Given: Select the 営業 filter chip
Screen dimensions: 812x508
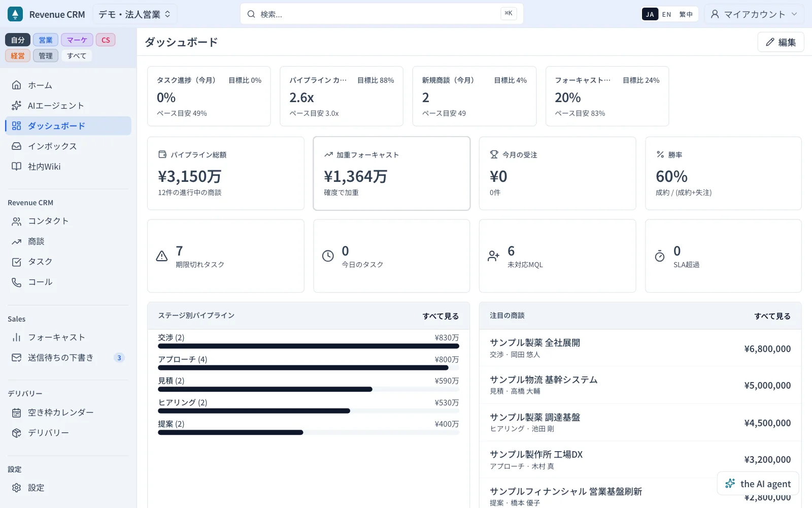Looking at the screenshot, I should [46, 40].
